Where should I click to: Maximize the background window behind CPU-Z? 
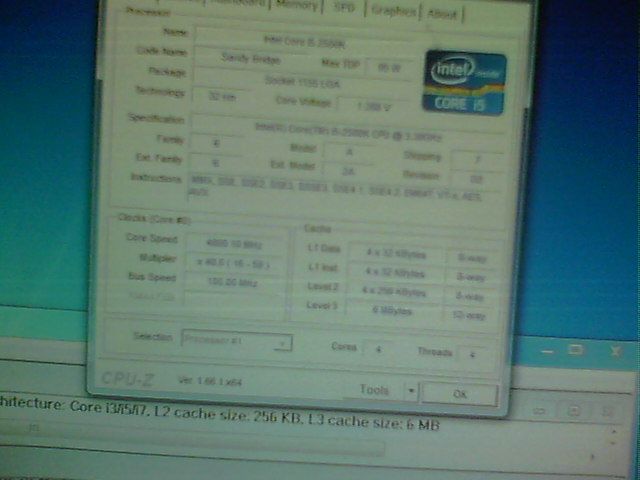pyautogui.click(x=576, y=349)
